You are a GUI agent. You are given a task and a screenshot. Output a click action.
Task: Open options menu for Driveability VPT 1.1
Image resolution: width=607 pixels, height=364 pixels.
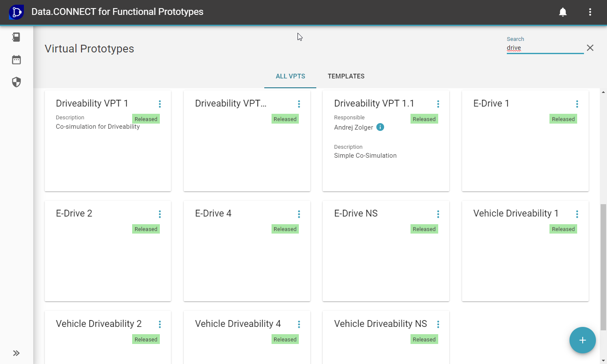(438, 104)
